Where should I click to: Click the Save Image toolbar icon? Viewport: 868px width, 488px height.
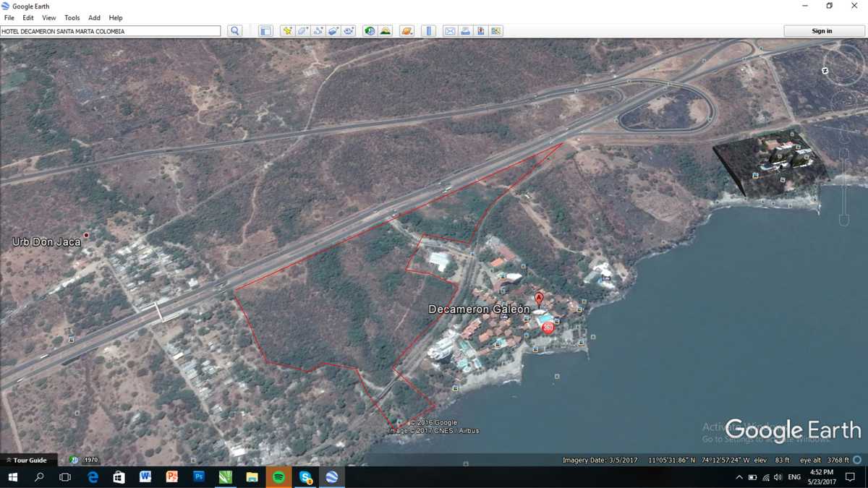(480, 31)
